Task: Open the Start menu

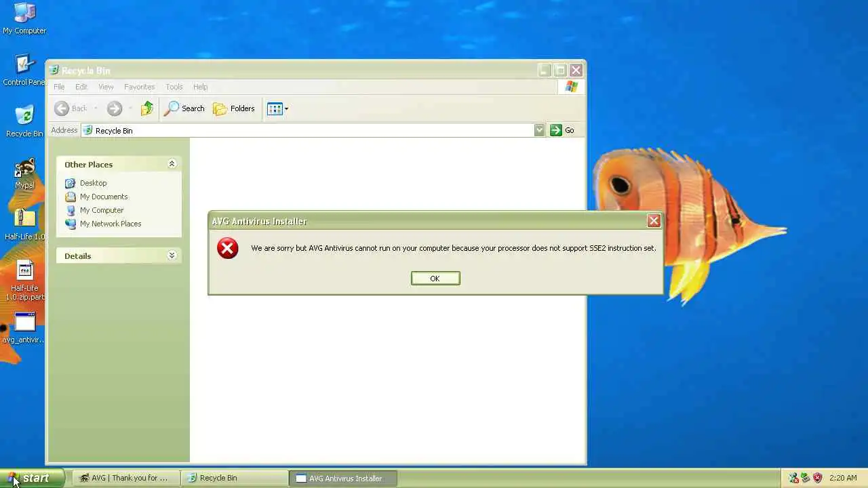Action: point(32,478)
